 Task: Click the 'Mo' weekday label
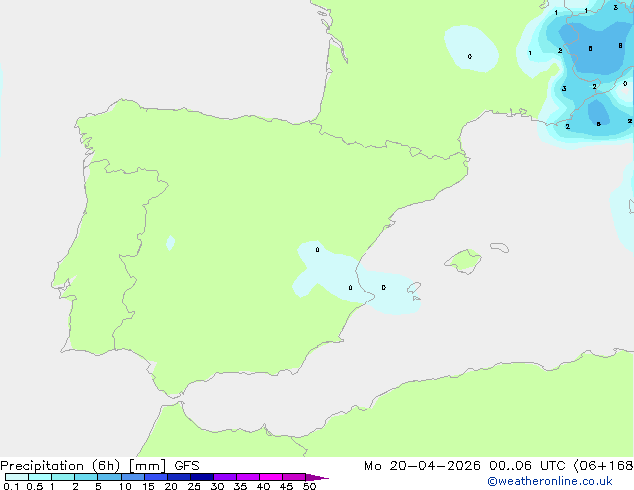tap(372, 466)
